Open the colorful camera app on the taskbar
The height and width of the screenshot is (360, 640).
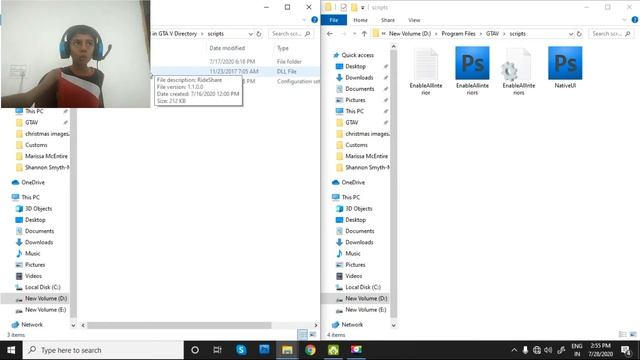(x=356, y=350)
